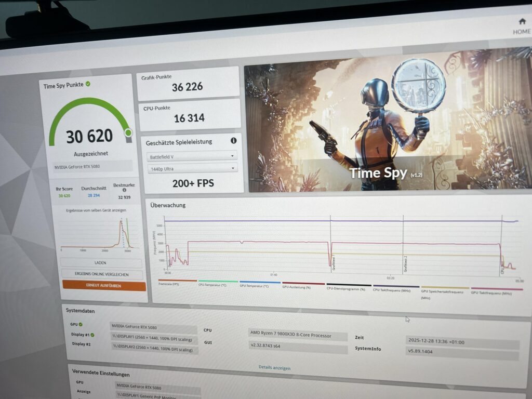This screenshot has width=532, height=399.
Task: Toggle Framerate (FPS) legend swatch
Action: pos(178,281)
